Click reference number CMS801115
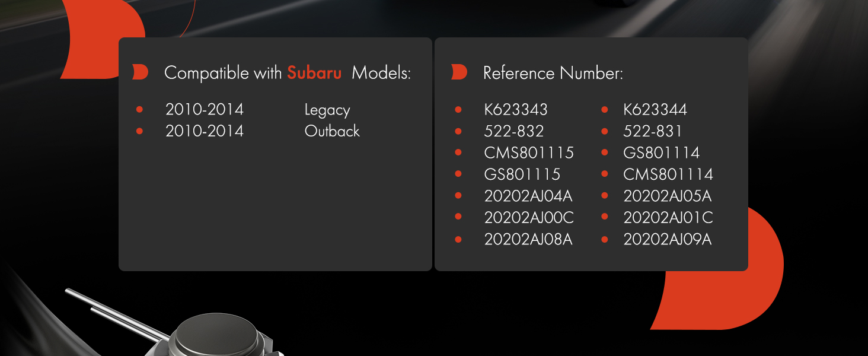 click(x=529, y=153)
